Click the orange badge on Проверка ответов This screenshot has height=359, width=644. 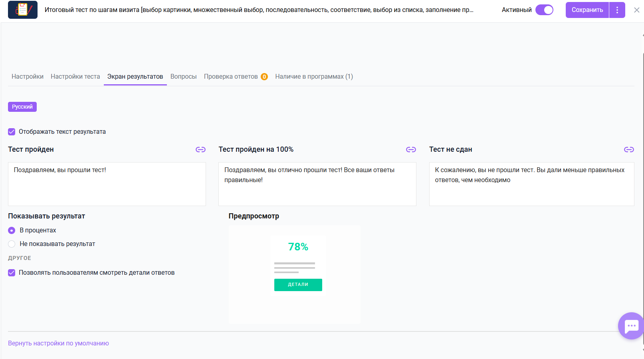[264, 77]
